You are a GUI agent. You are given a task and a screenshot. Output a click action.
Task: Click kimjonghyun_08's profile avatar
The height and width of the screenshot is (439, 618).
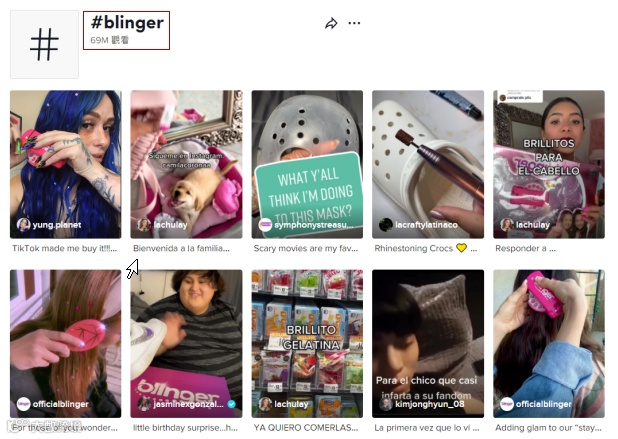point(385,404)
